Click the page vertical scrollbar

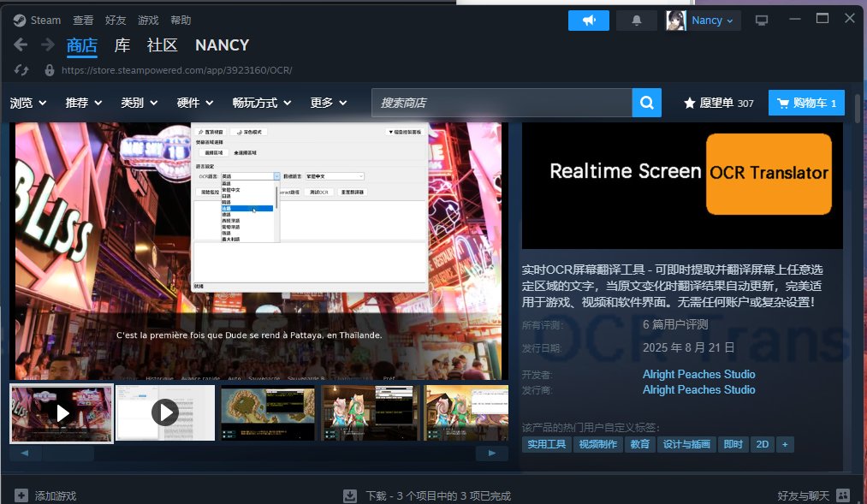click(x=858, y=109)
